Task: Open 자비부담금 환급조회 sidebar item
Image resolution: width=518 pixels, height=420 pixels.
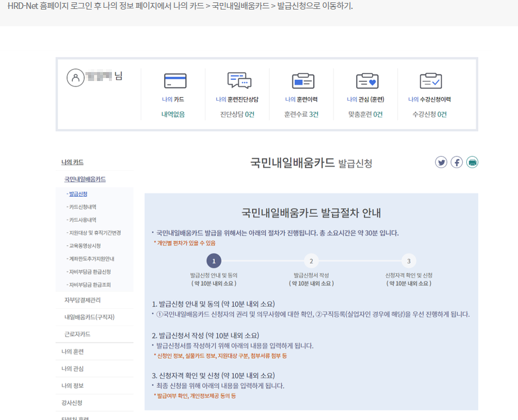Action: pyautogui.click(x=90, y=285)
